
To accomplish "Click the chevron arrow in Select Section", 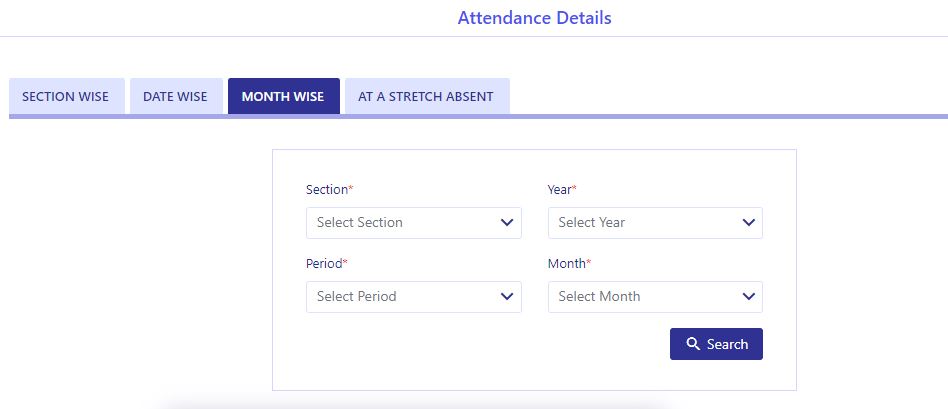I will click(x=507, y=223).
